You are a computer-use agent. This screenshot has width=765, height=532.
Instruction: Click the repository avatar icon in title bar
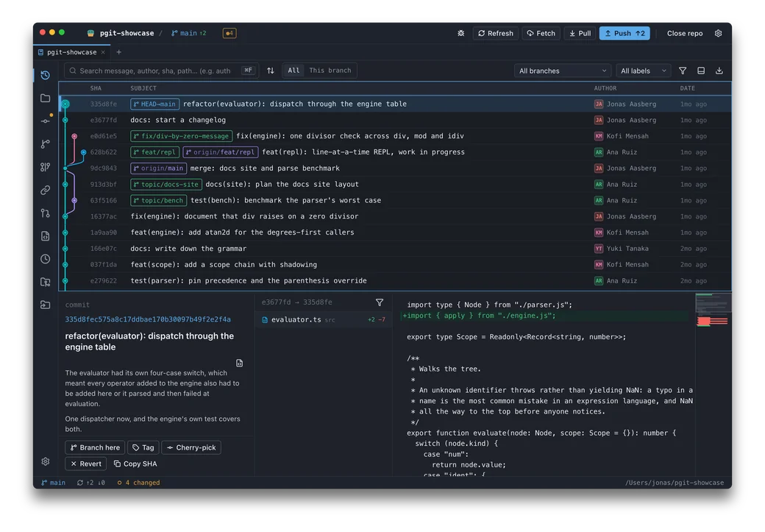(90, 33)
